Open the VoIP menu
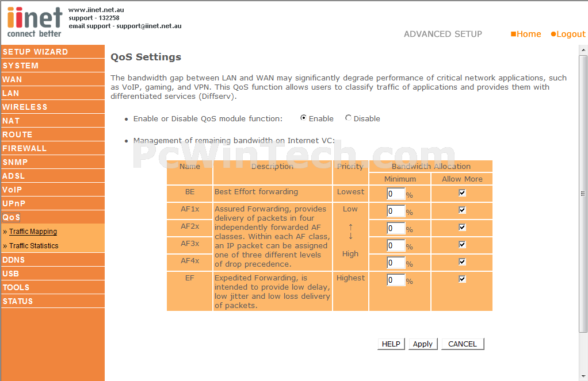 coord(52,190)
